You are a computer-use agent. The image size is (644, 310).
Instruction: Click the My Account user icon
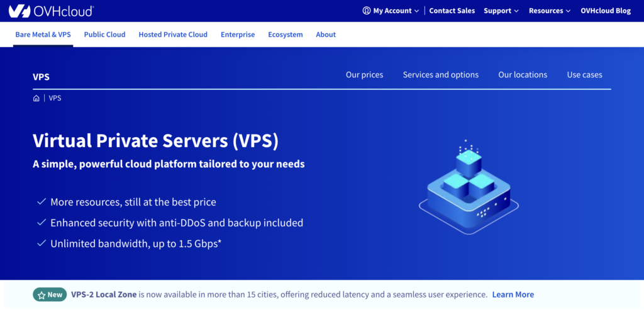[x=367, y=11]
